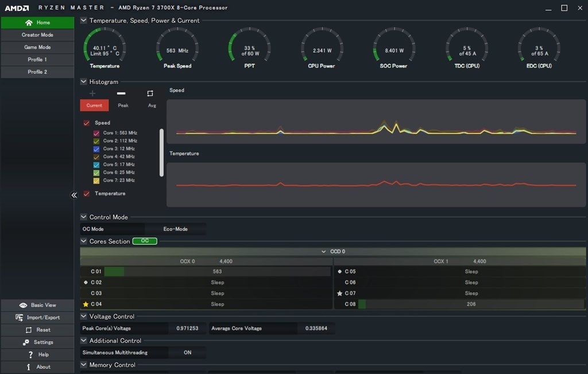588x374 pixels.
Task: Click the green OC badge
Action: pyautogui.click(x=145, y=241)
